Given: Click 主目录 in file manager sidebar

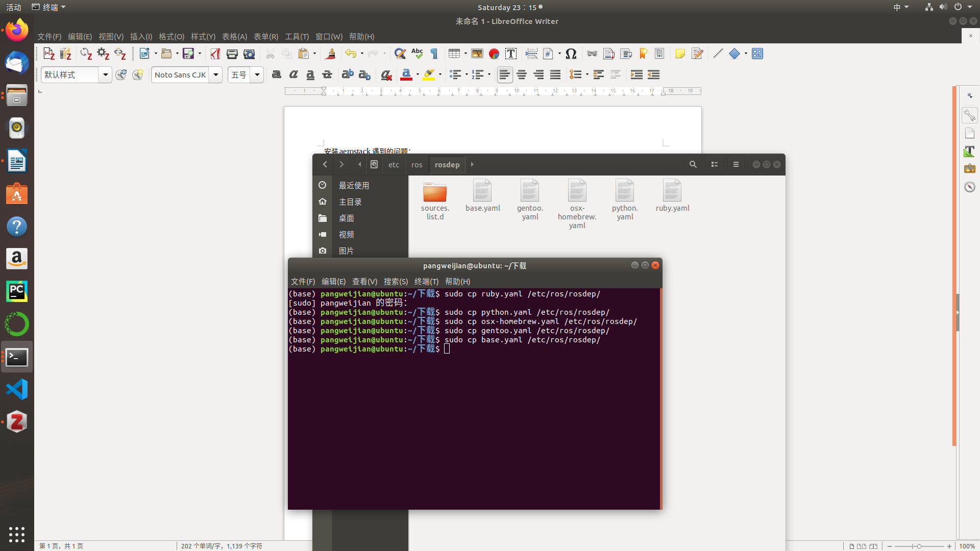Looking at the screenshot, I should coord(350,202).
